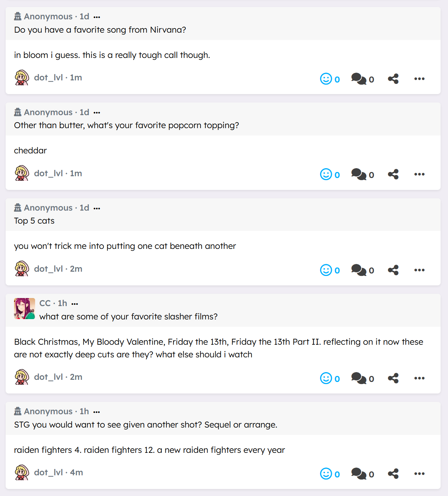448x496 pixels.
Task: Open ellipsis menu next to CC's question
Action: pos(75,304)
